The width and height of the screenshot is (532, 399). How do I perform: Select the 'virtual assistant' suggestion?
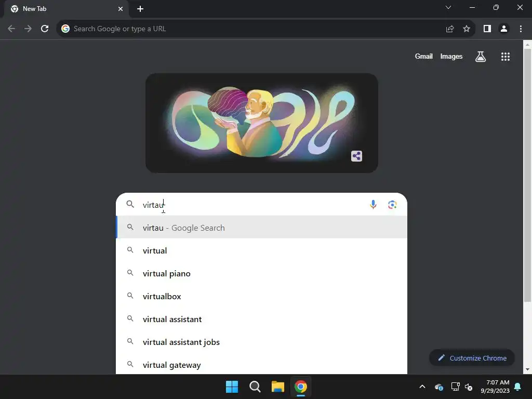(x=262, y=319)
